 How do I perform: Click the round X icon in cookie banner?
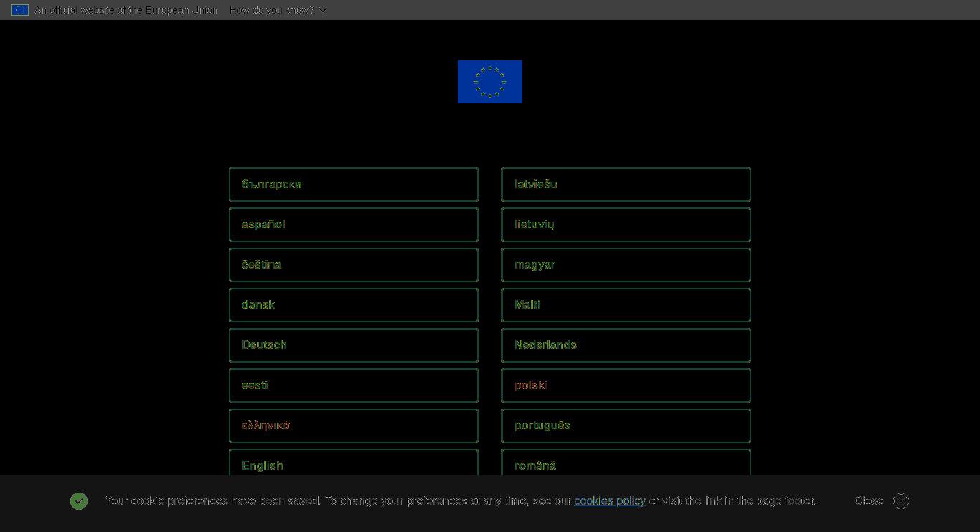901,501
